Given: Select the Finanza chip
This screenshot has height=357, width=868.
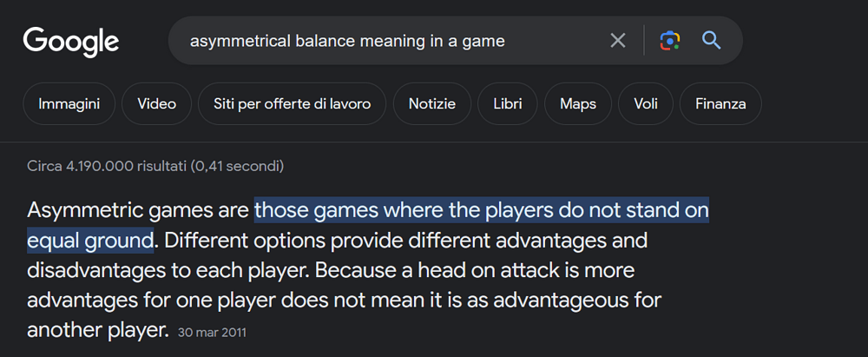Looking at the screenshot, I should point(720,104).
